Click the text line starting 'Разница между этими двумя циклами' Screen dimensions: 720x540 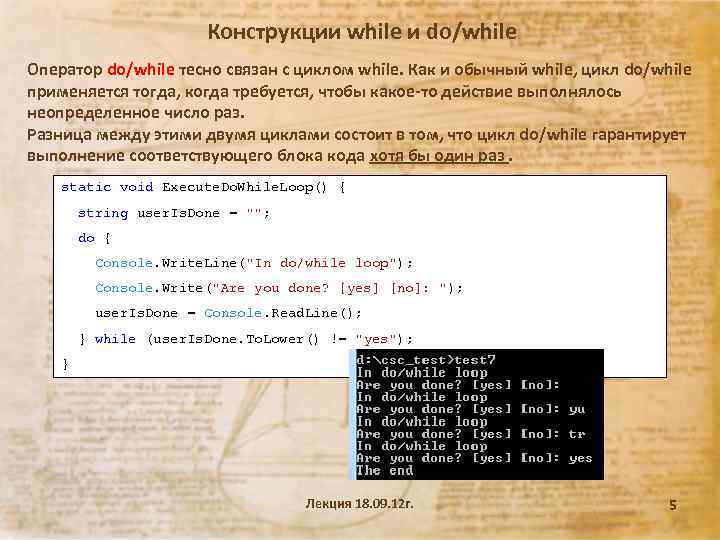coord(356,135)
